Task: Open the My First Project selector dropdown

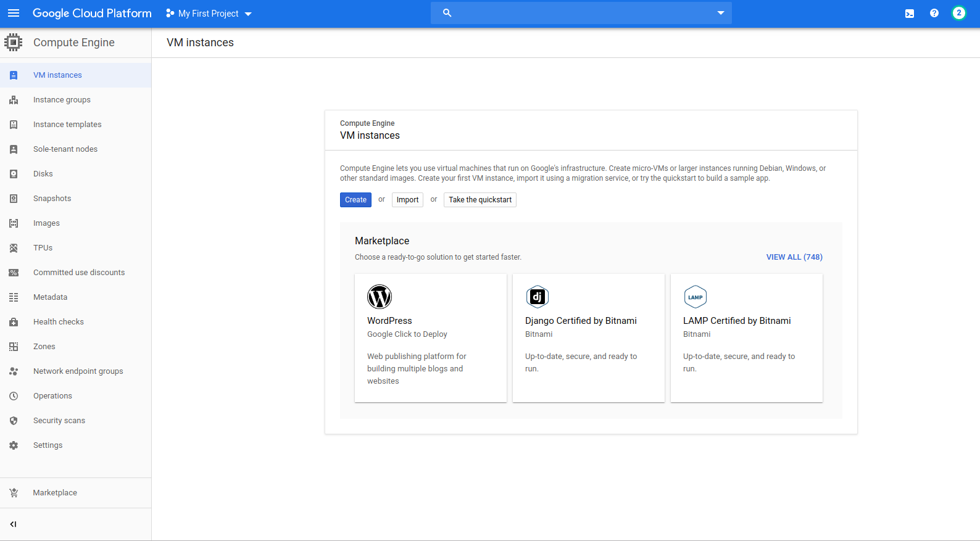Action: click(x=209, y=14)
